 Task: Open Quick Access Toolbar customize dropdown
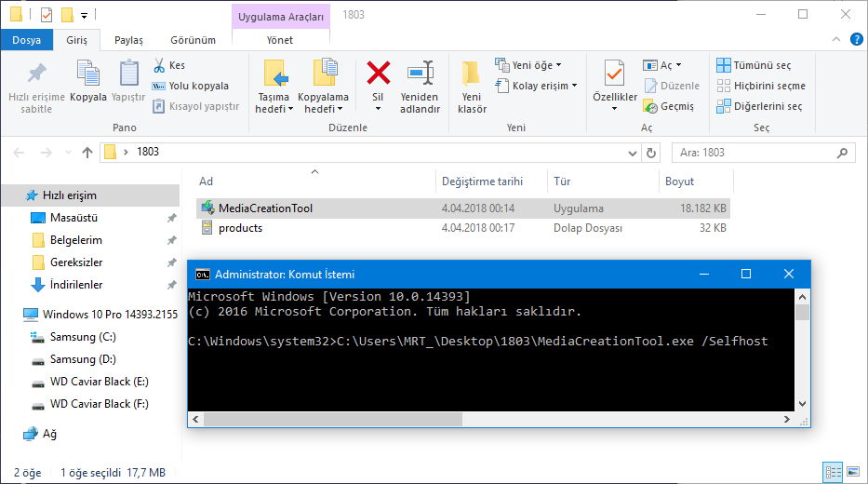click(84, 16)
